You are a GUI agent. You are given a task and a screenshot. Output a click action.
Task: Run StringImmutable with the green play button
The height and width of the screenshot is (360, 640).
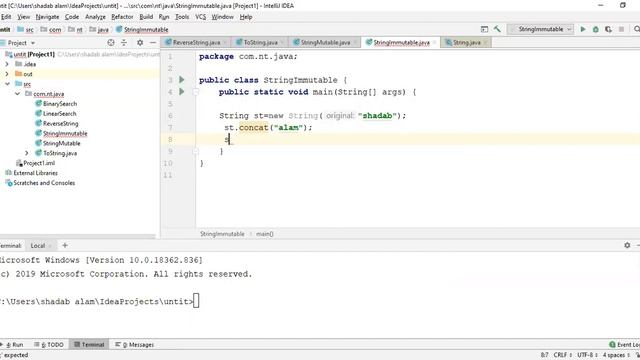point(583,29)
